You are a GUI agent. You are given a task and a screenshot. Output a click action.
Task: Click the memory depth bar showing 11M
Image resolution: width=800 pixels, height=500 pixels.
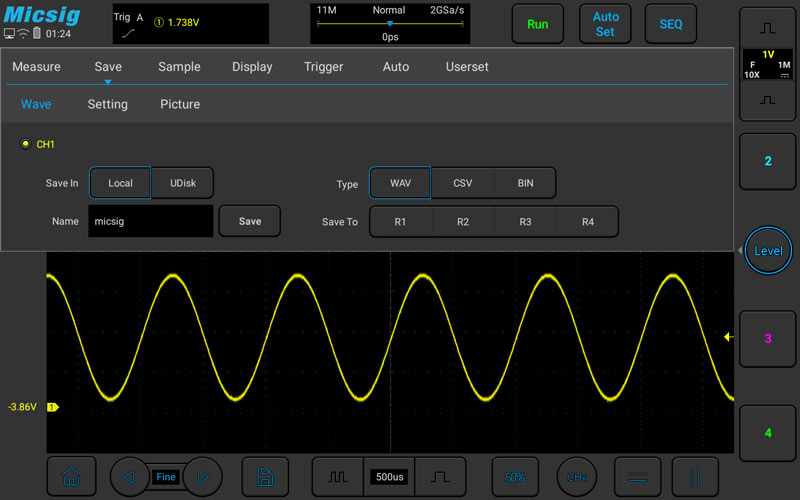pos(390,24)
